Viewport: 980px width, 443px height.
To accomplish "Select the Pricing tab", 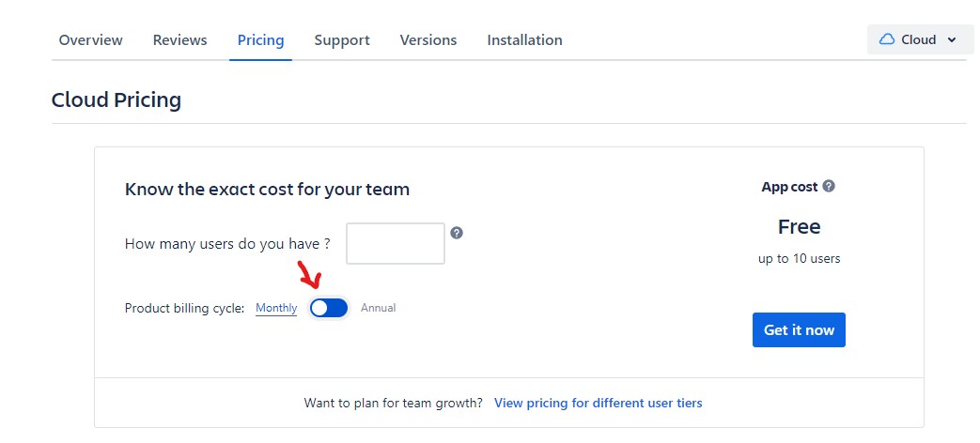I will [260, 40].
